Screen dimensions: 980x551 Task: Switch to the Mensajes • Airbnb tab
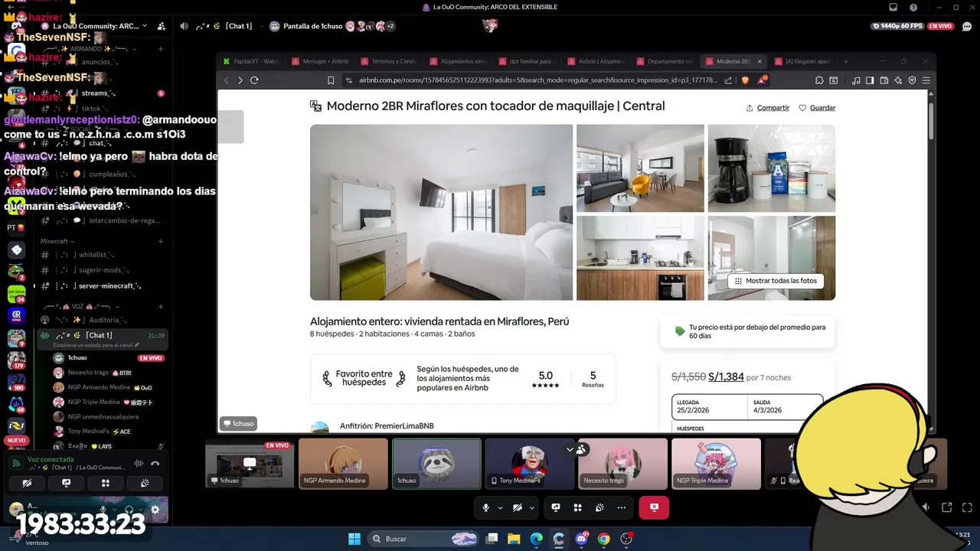click(320, 61)
